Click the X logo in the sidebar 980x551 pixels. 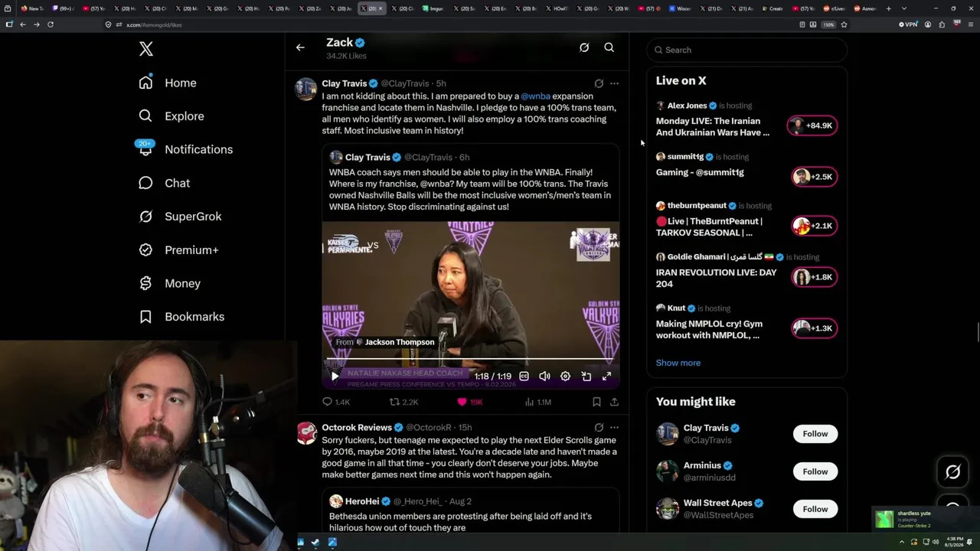146,50
